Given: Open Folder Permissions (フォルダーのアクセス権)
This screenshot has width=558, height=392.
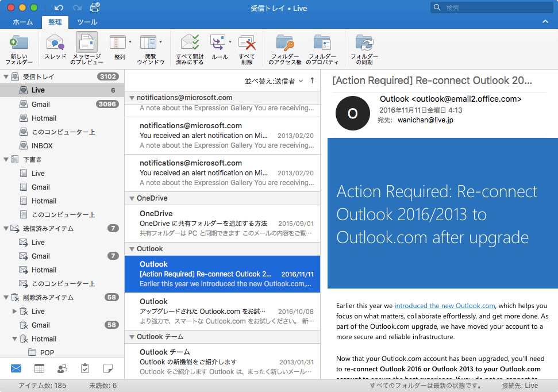Looking at the screenshot, I should (285, 49).
